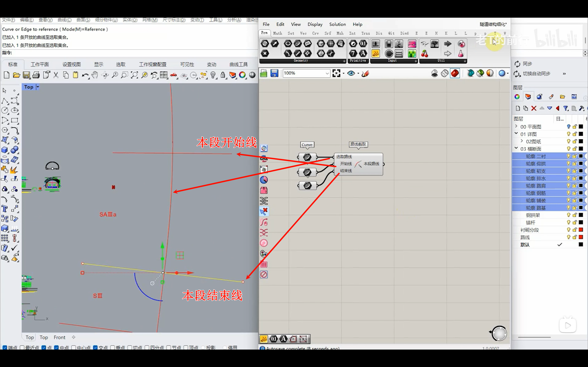
Task: Click Grasshopper save file icon
Action: click(x=274, y=73)
